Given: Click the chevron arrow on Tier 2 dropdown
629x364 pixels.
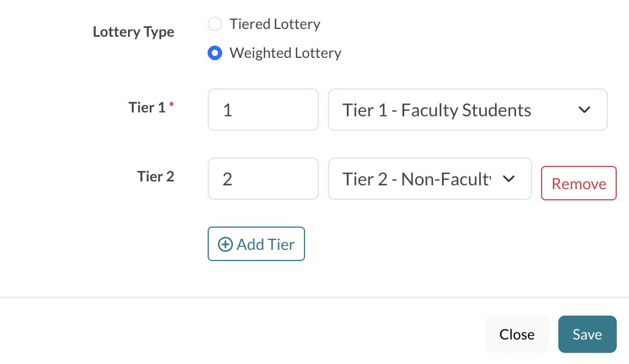Looking at the screenshot, I should pyautogui.click(x=508, y=179).
